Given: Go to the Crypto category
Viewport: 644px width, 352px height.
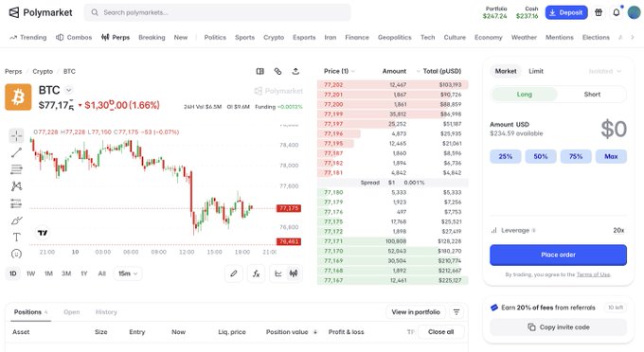Looking at the screenshot, I should pos(274,37).
